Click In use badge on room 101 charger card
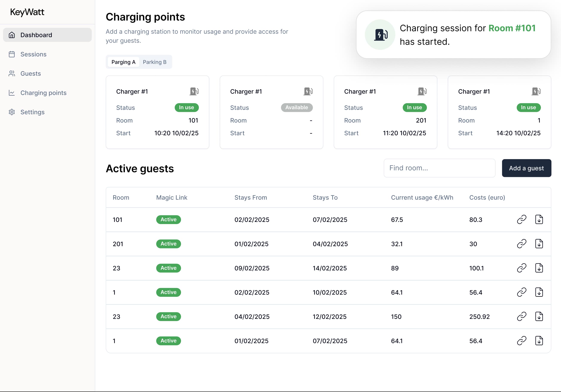 click(186, 108)
